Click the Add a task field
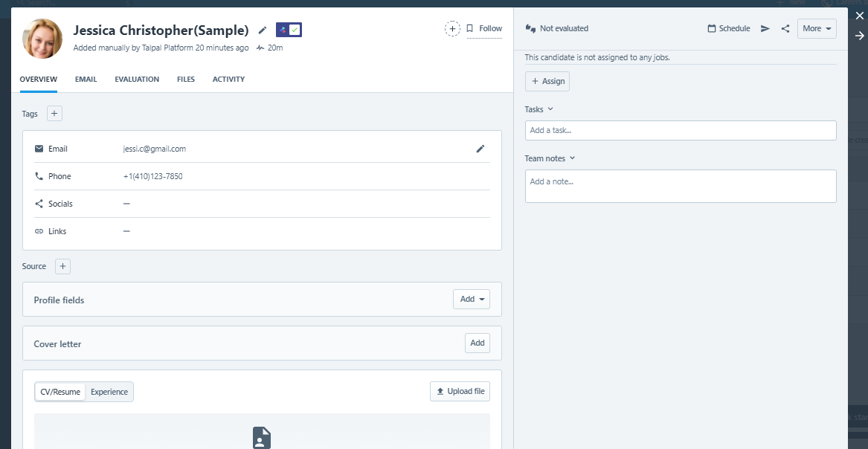This screenshot has height=449, width=868. [x=681, y=131]
